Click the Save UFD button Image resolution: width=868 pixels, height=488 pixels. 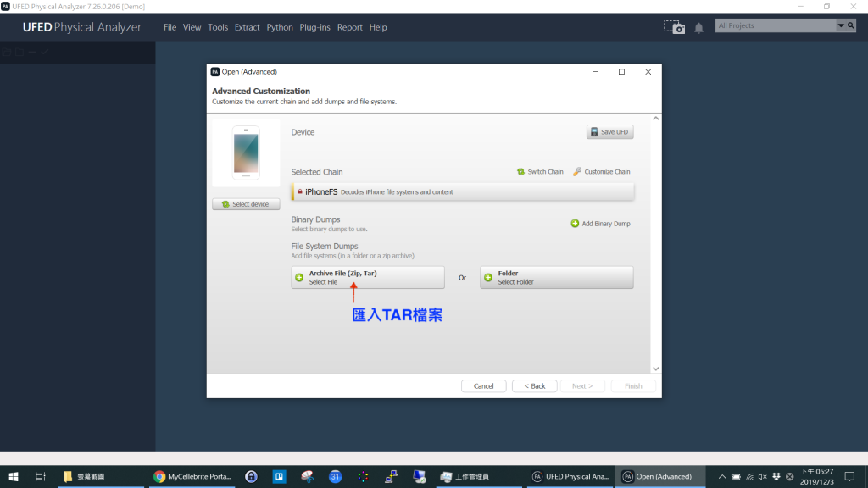(x=609, y=132)
